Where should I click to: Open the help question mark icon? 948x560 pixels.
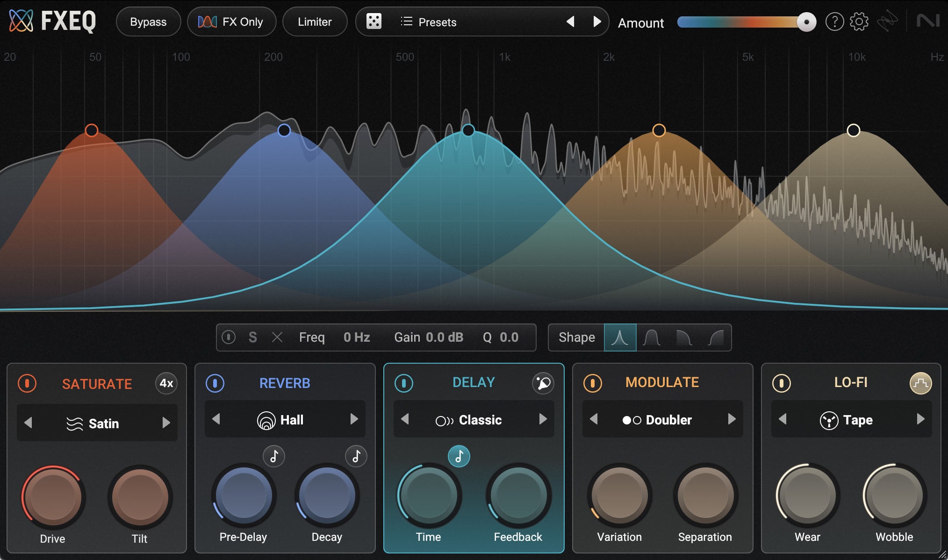click(x=834, y=22)
